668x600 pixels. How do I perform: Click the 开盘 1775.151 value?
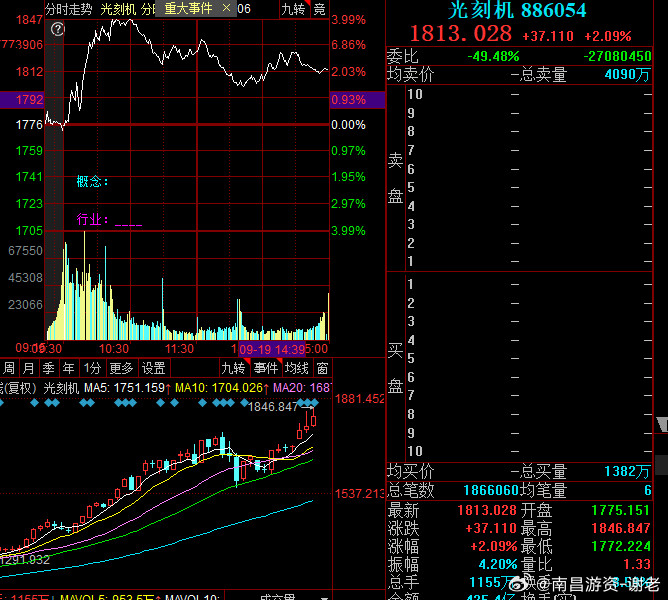(620, 510)
